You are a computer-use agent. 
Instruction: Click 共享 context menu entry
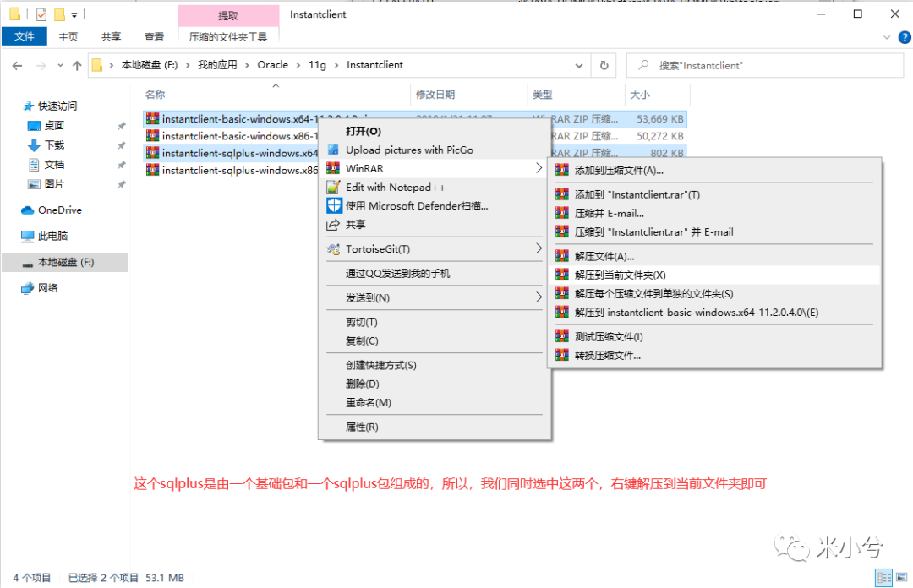pyautogui.click(x=435, y=224)
